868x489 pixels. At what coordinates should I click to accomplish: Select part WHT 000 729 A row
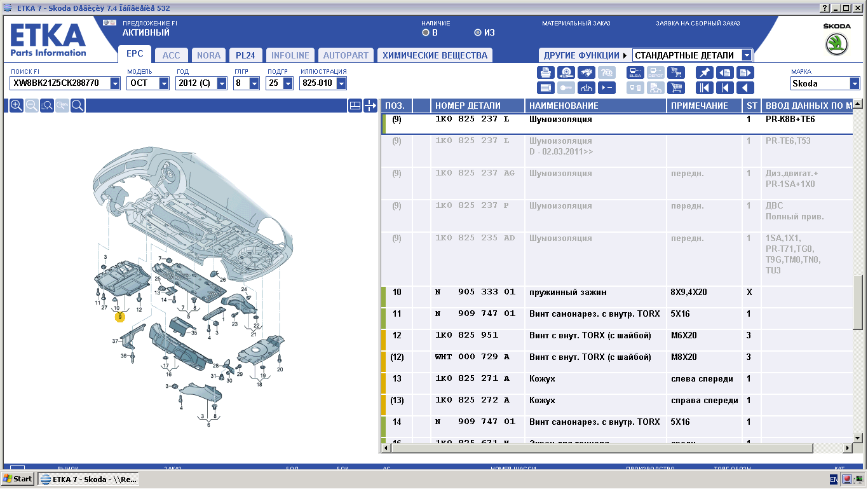616,362
